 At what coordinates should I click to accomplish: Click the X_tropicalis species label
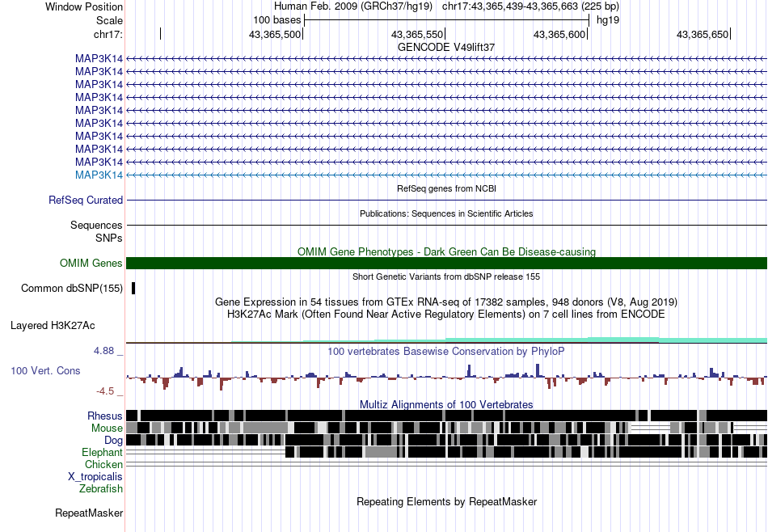pyautogui.click(x=95, y=477)
